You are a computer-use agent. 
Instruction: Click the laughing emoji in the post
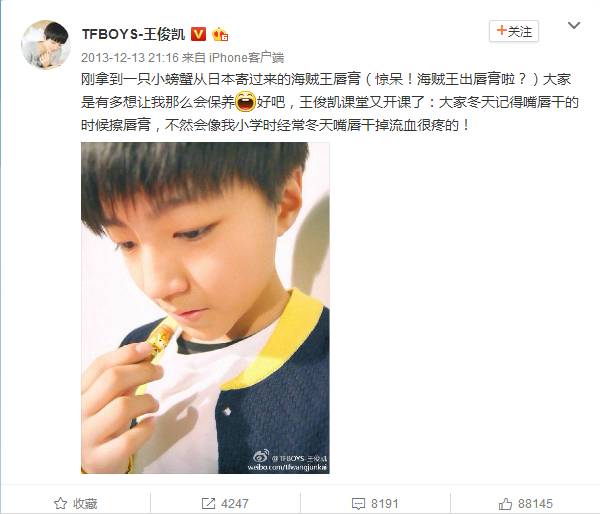tap(245, 102)
